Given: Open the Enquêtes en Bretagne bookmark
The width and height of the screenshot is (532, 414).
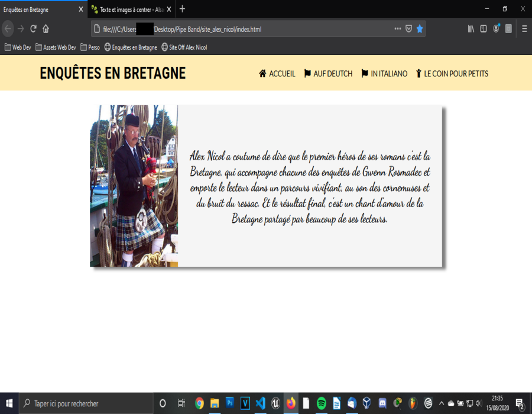Looking at the screenshot, I should 131,47.
